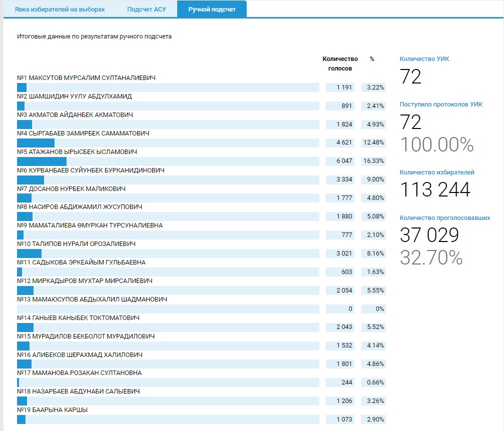Viewport: 504px width, 431px height.
Task: Click the turnout value 32.70%
Action: 431,257
